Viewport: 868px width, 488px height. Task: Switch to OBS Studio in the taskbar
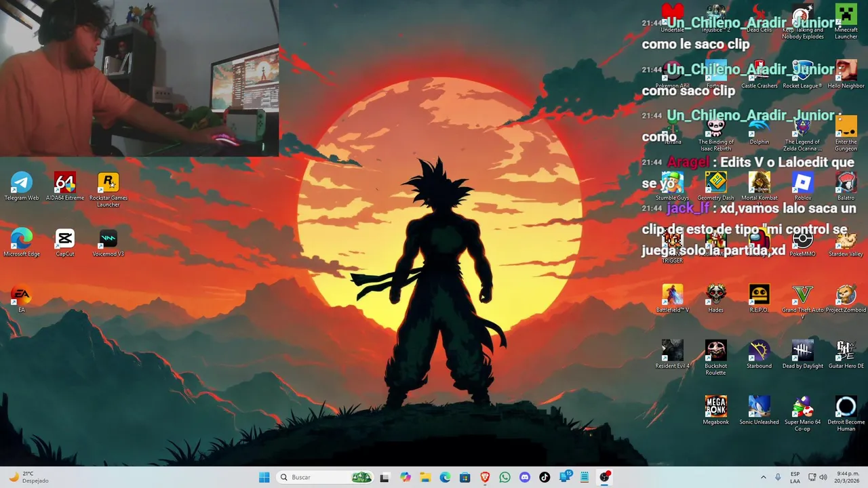pos(604,477)
